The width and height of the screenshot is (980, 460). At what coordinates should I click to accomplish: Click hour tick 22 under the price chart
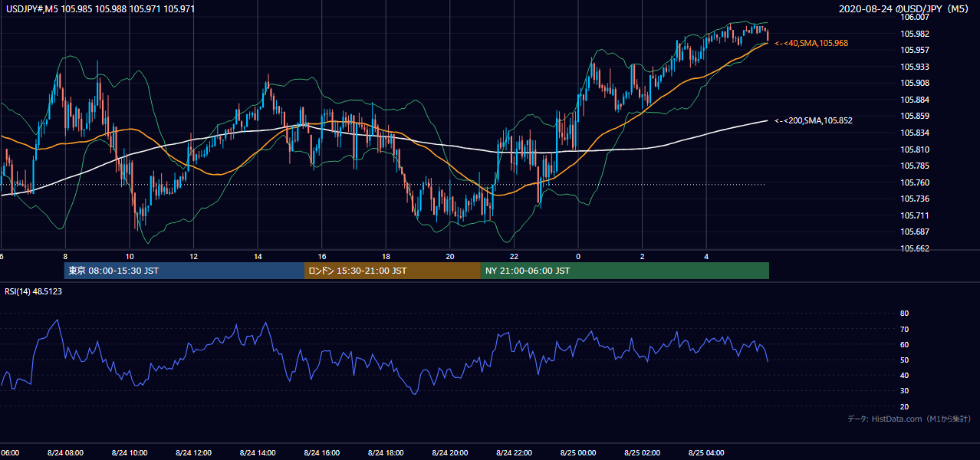(x=514, y=256)
